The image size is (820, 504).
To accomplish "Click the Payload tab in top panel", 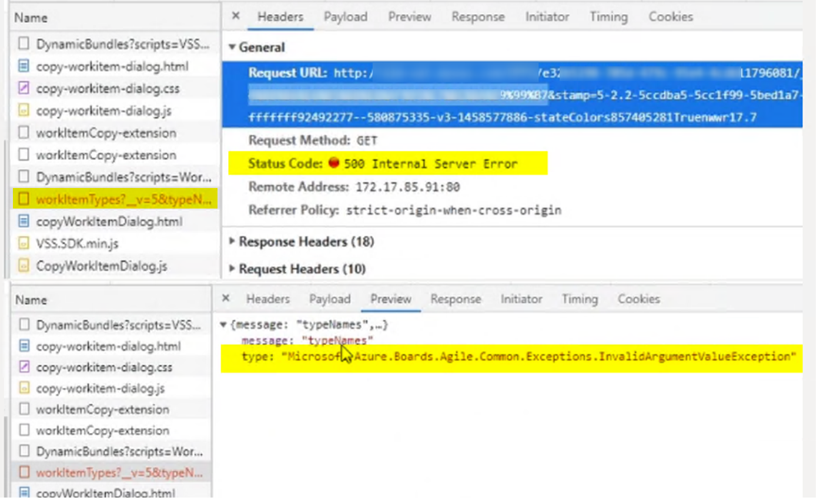I will 345,17.
